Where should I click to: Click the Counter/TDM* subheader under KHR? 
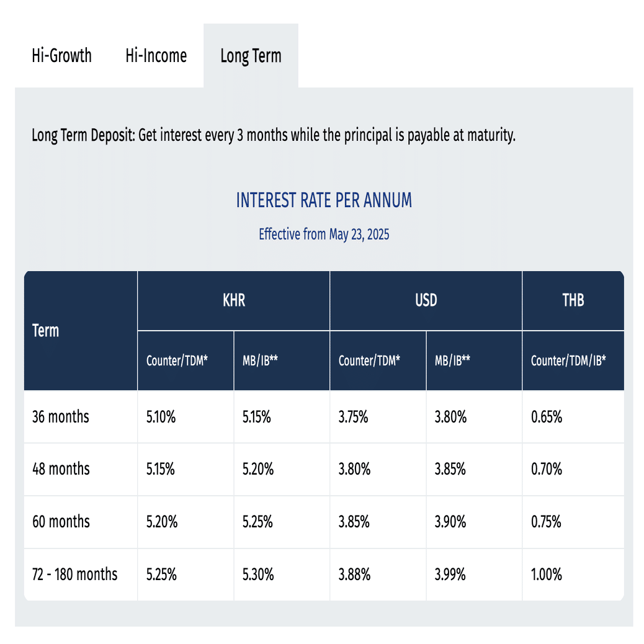[x=176, y=360]
